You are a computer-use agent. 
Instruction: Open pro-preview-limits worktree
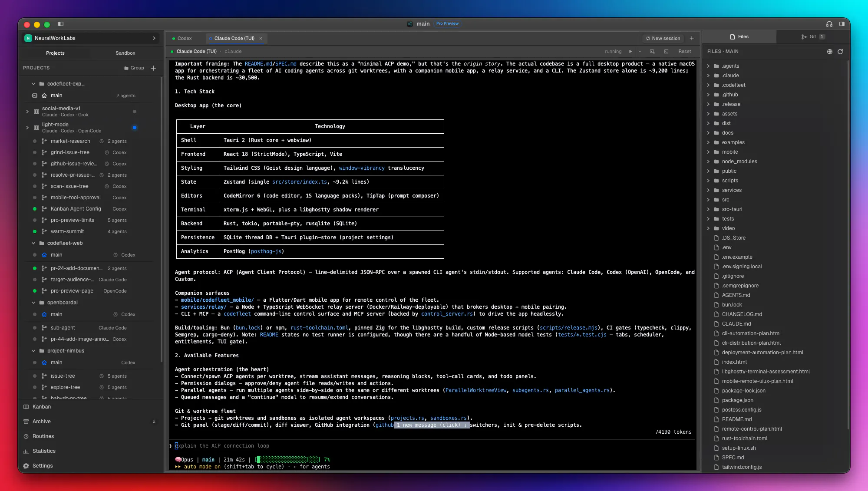coord(73,220)
